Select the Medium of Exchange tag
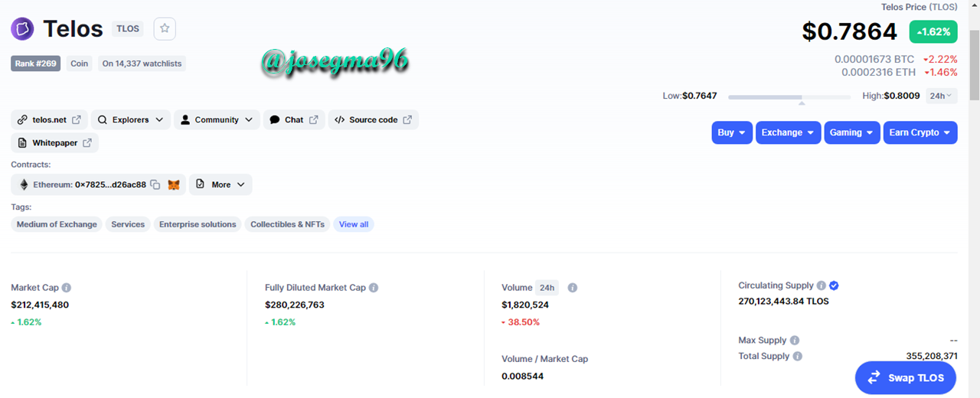Screen dimensions: 980x398 57,224
